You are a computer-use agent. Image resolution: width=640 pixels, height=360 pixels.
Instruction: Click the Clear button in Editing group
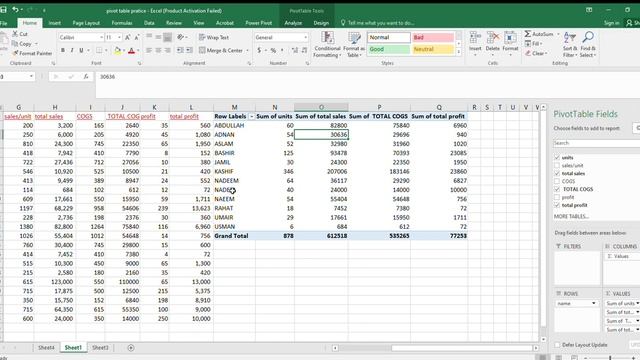tap(536, 53)
